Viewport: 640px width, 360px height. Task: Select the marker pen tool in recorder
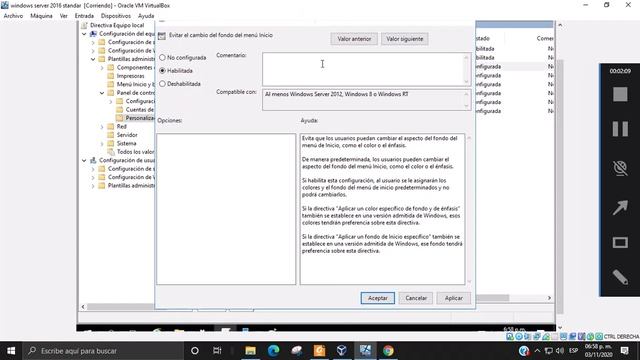point(620,277)
